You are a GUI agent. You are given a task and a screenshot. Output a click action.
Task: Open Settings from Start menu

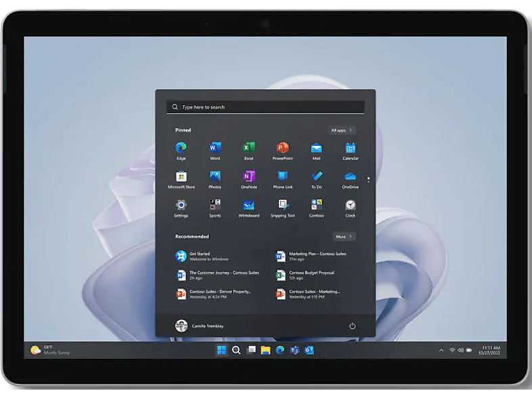click(181, 208)
